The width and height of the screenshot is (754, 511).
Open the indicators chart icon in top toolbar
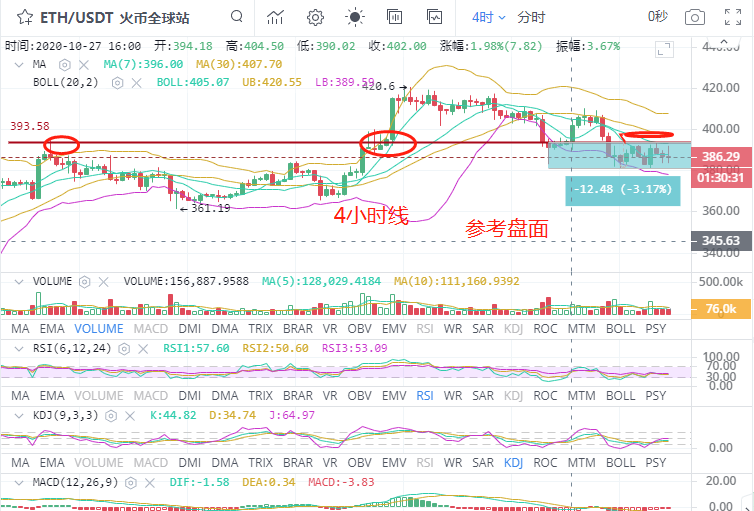(x=275, y=18)
